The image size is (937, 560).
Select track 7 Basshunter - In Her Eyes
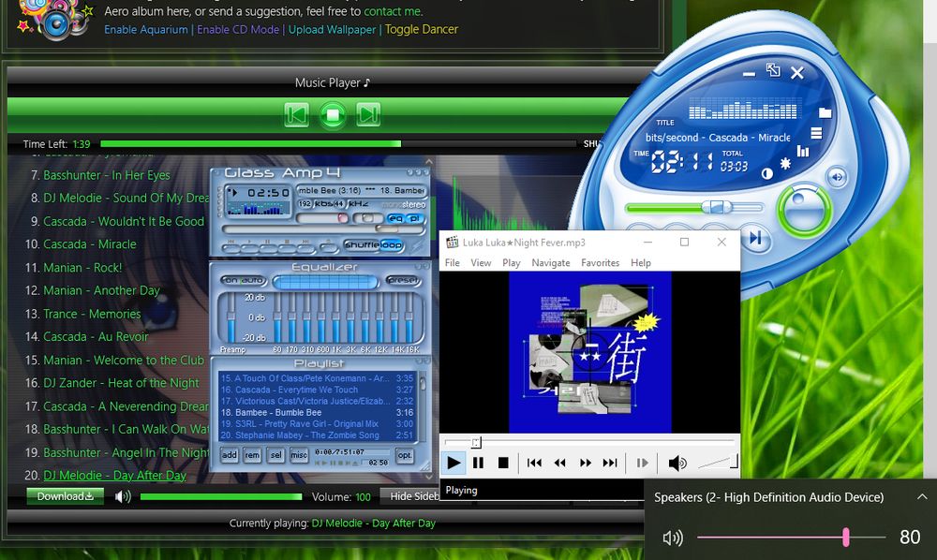[107, 175]
